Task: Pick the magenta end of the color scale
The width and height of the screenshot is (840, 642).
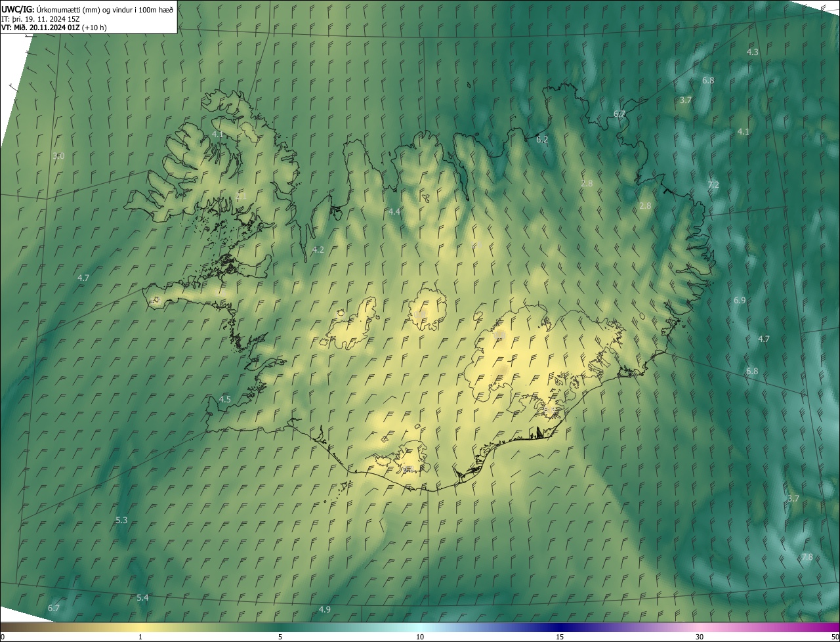Action: (x=830, y=627)
